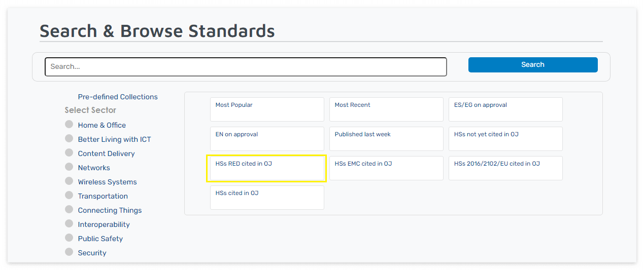This screenshot has height=270, width=644.
Task: Select the Public Safety radio button
Action: pos(69,238)
